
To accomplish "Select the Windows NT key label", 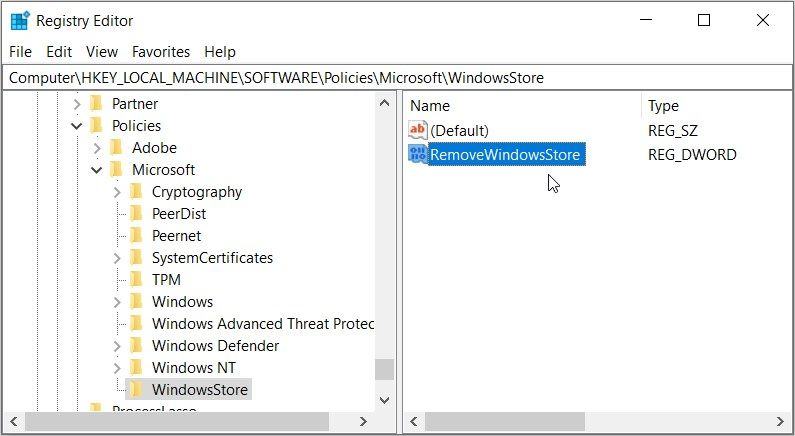I will coord(194,368).
